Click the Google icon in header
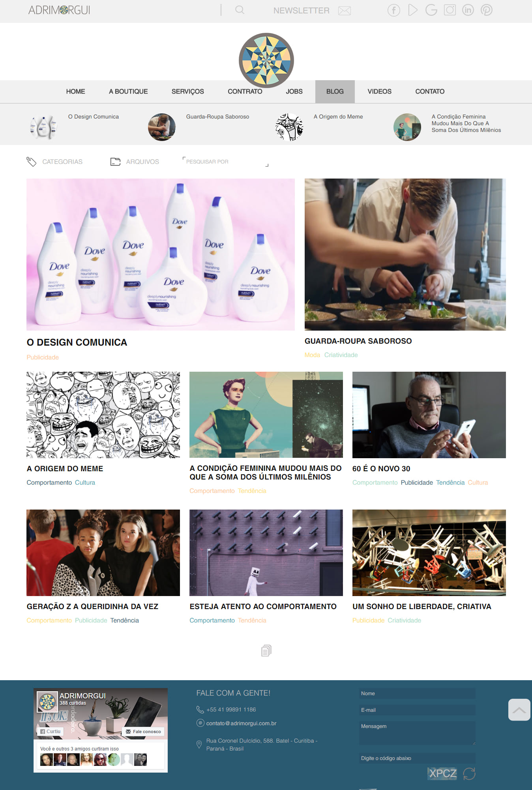532x790 pixels. [x=431, y=10]
